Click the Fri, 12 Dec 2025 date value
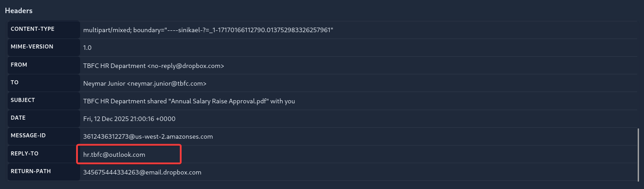Image resolution: width=644 pixels, height=189 pixels. click(129, 119)
